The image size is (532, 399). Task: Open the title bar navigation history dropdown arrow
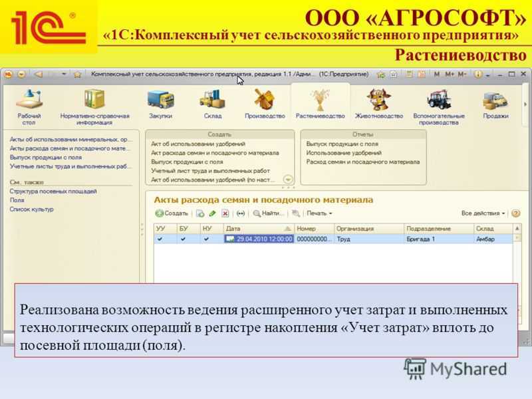pos(63,74)
